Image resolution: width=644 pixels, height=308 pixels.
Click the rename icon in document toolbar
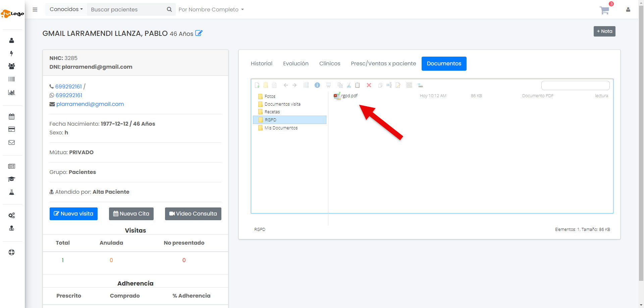(389, 85)
